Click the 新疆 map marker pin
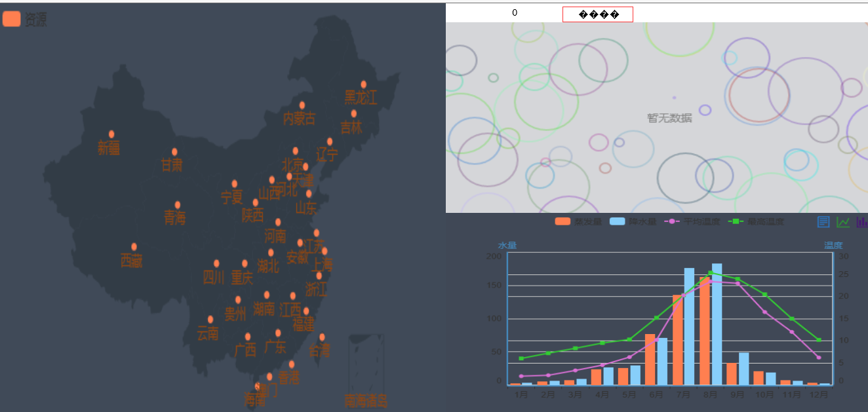 tap(111, 134)
